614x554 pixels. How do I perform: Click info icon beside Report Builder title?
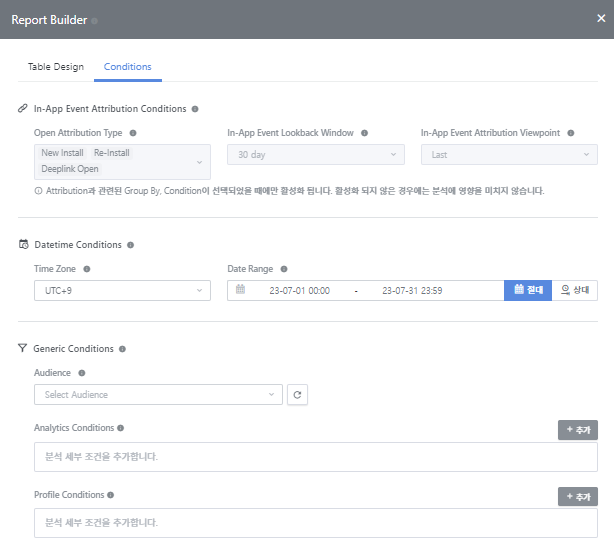click(x=94, y=21)
